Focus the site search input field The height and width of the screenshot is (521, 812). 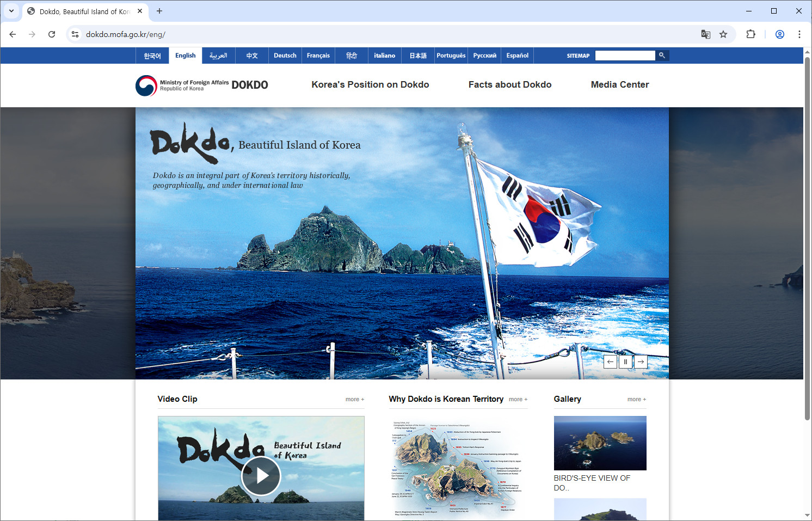click(x=625, y=56)
